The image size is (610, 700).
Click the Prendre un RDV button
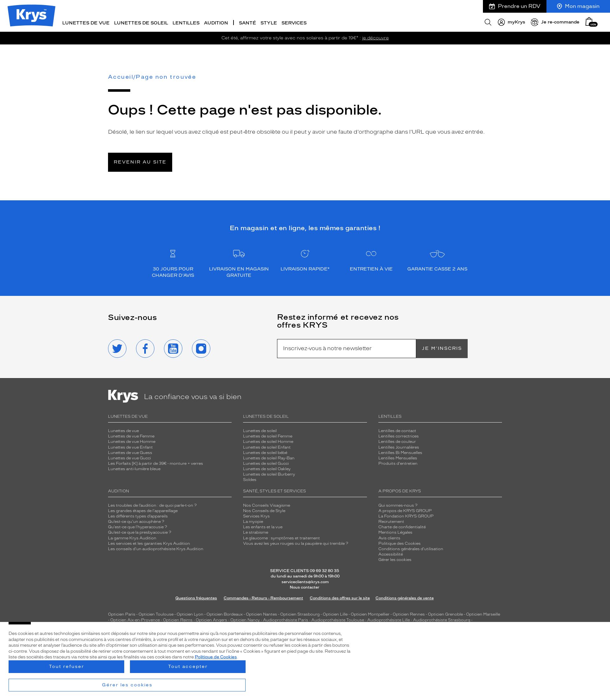(515, 6)
